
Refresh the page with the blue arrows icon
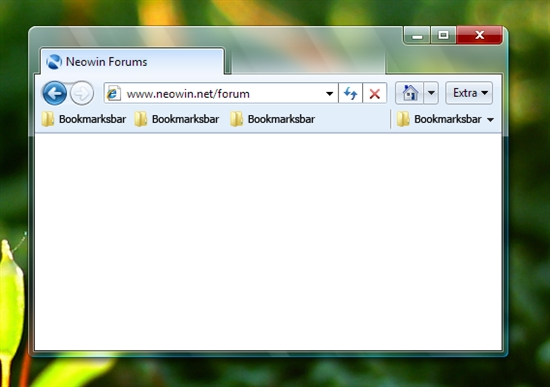click(350, 93)
